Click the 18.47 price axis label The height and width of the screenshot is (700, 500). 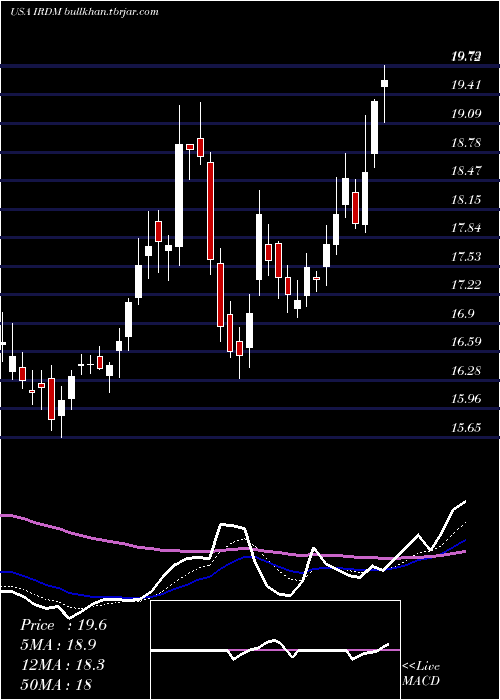(466, 171)
